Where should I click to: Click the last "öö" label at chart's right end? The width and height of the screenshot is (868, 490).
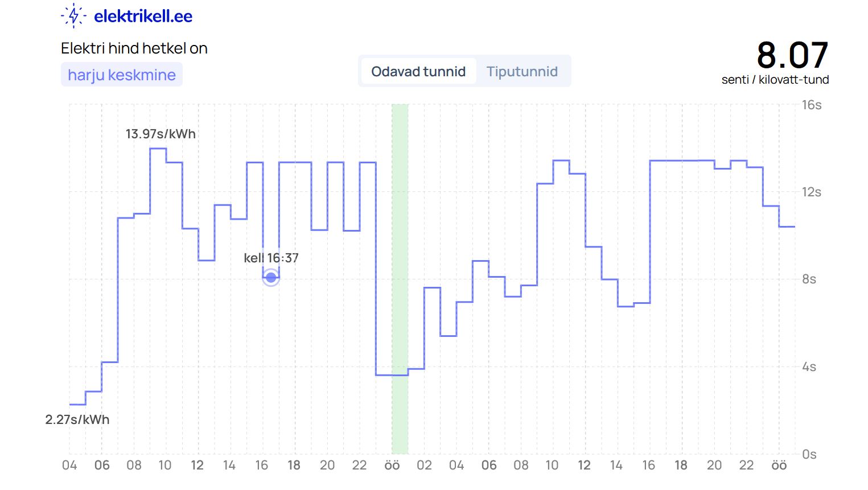tap(779, 466)
